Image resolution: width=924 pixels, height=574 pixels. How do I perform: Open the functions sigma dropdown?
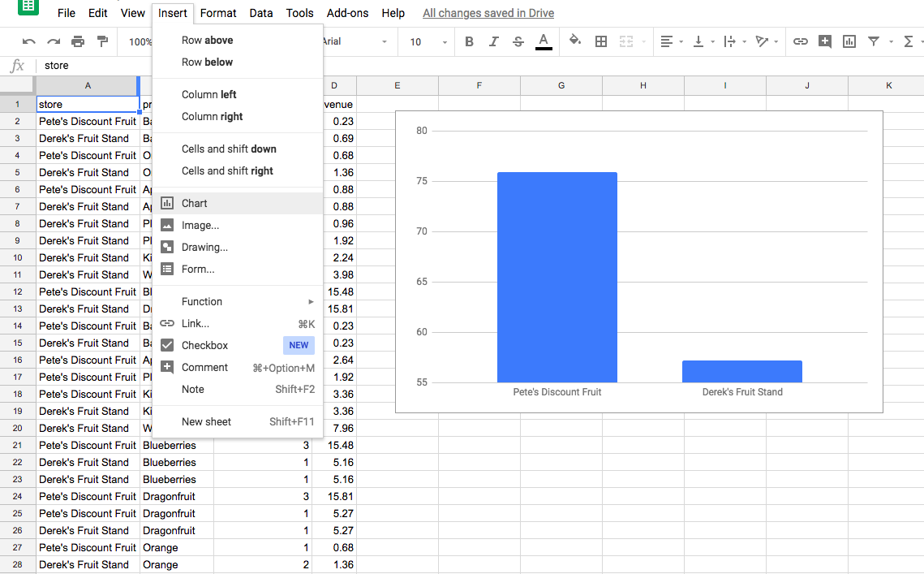913,41
